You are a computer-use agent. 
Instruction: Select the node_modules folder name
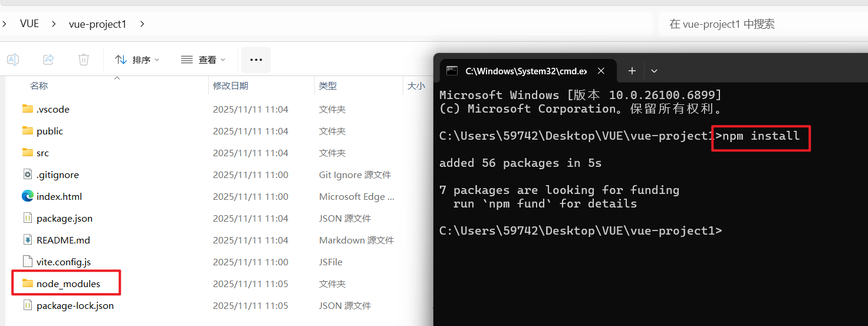click(68, 284)
